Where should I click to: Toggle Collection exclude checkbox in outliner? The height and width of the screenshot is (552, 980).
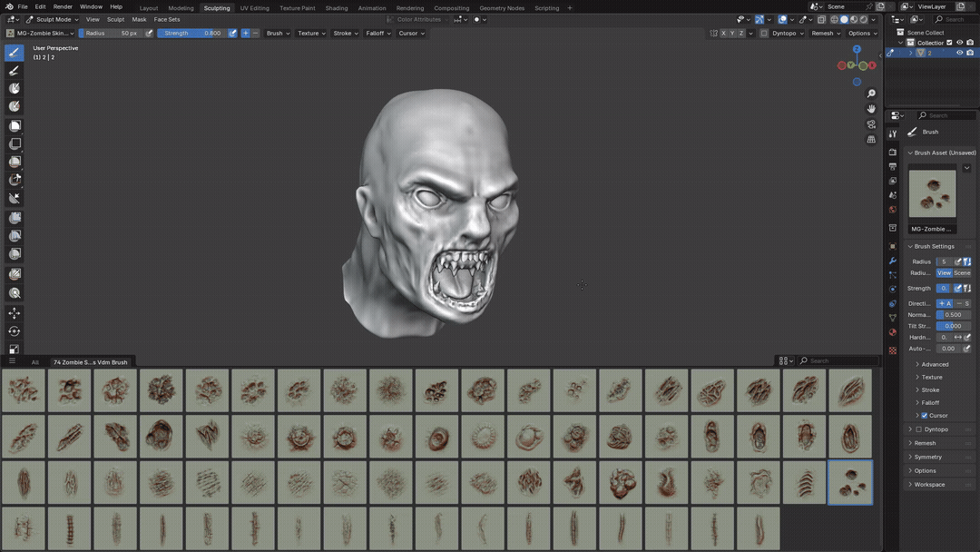pos(949,43)
